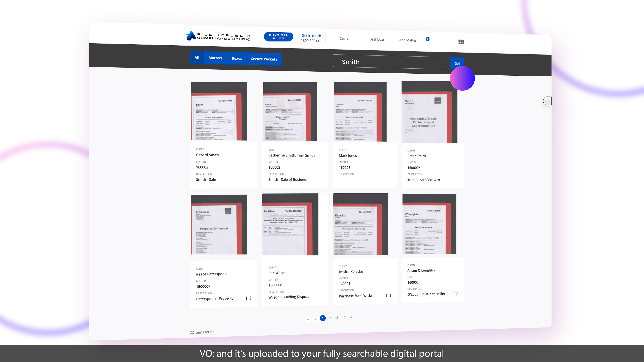Jump to the last page arrow
Viewport: 644px width, 362px height.
(351, 317)
